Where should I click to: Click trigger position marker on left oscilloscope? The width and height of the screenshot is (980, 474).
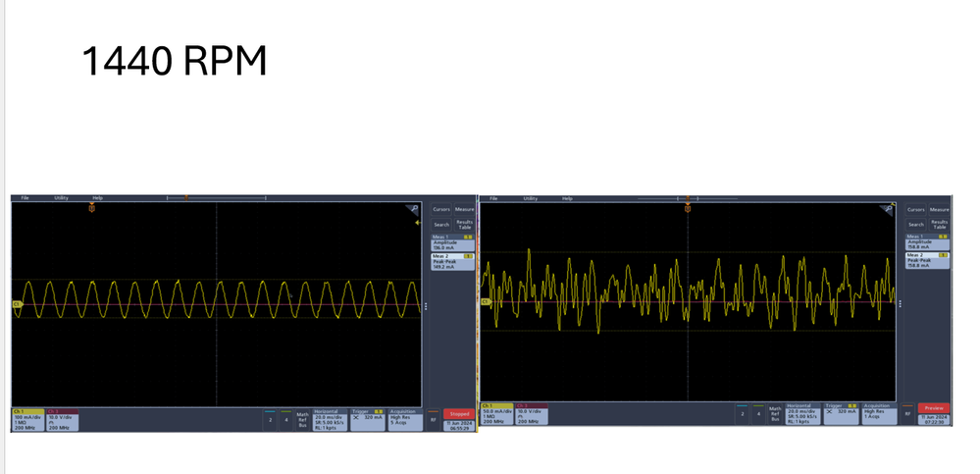click(x=92, y=208)
